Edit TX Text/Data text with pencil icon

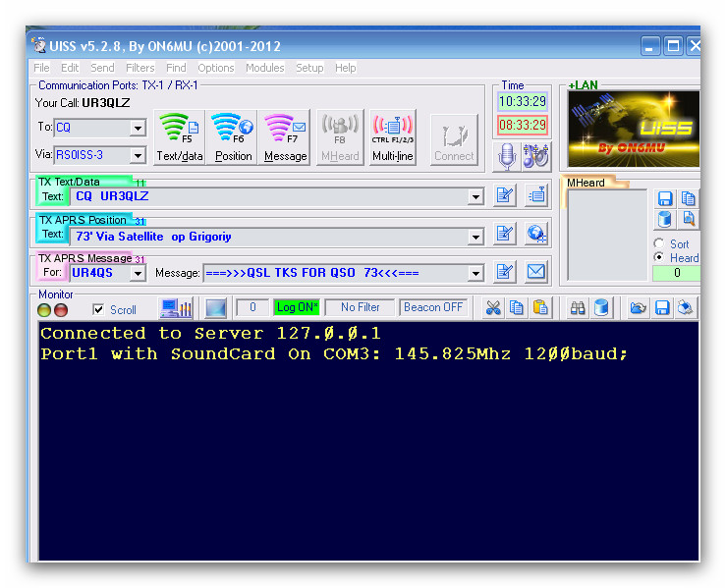(505, 195)
